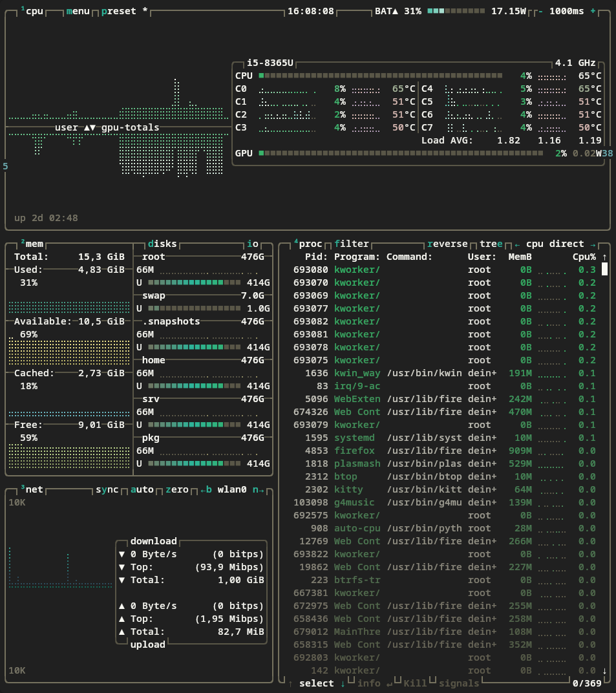Image resolution: width=616 pixels, height=693 pixels.
Task: Click process list scroll up arrow
Action: pyautogui.click(x=604, y=257)
